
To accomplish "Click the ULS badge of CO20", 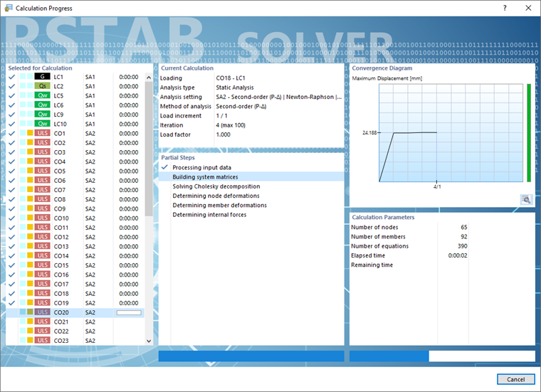I will [x=42, y=312].
